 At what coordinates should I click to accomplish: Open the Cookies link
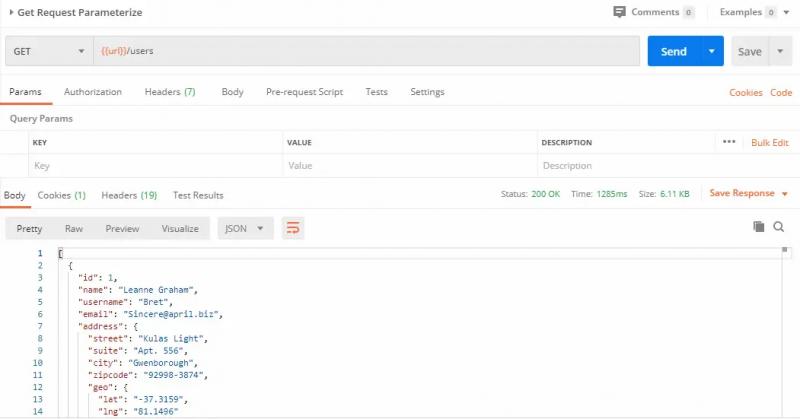pos(745,92)
